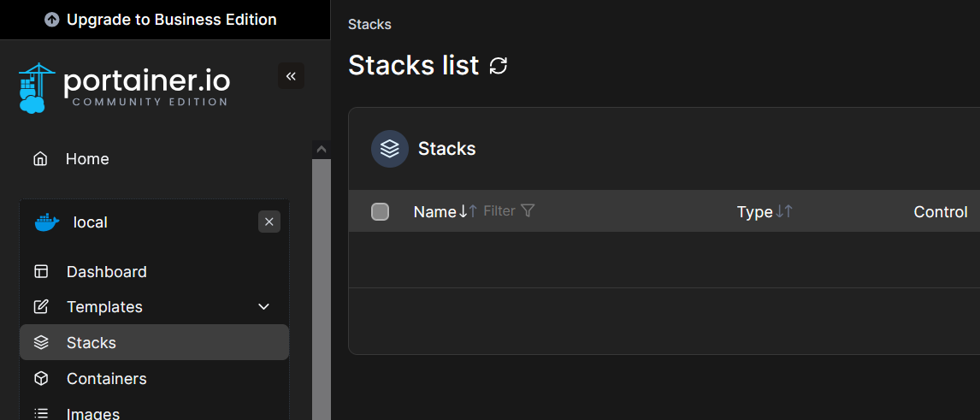980x420 pixels.
Task: Click the sidebar scrollbar up arrow
Action: pos(322,149)
